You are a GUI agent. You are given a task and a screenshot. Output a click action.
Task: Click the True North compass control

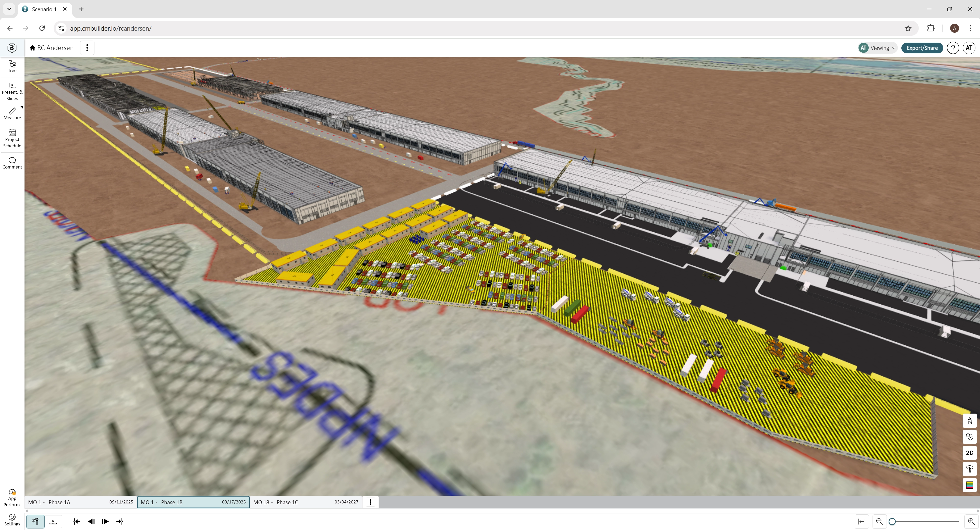[x=970, y=421]
